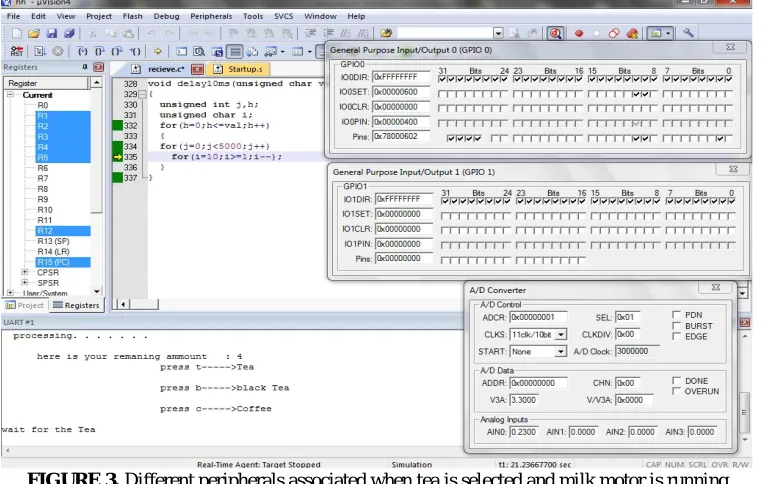Select the R12 register row
This screenshot has width=762, height=484.
pyautogui.click(x=63, y=231)
